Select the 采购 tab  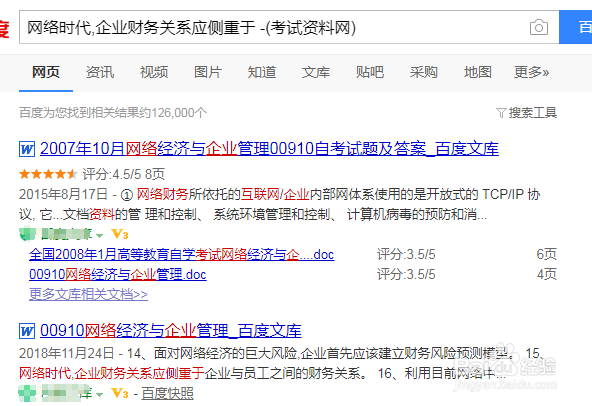click(x=424, y=72)
